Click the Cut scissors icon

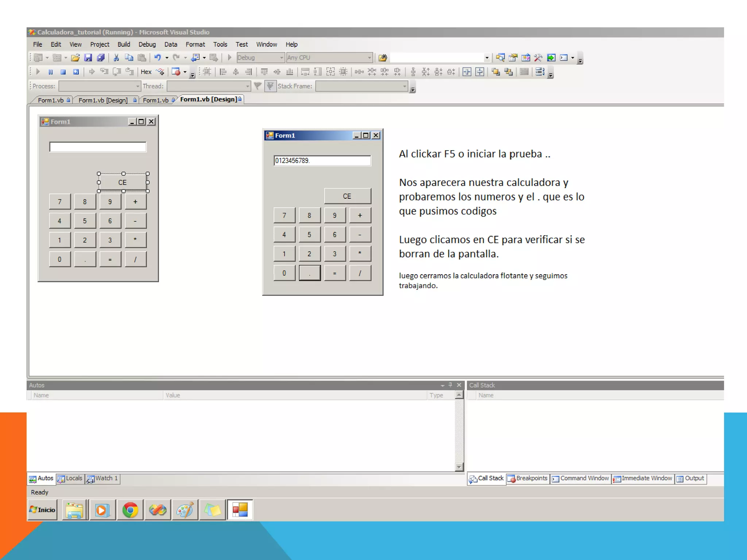(x=116, y=58)
